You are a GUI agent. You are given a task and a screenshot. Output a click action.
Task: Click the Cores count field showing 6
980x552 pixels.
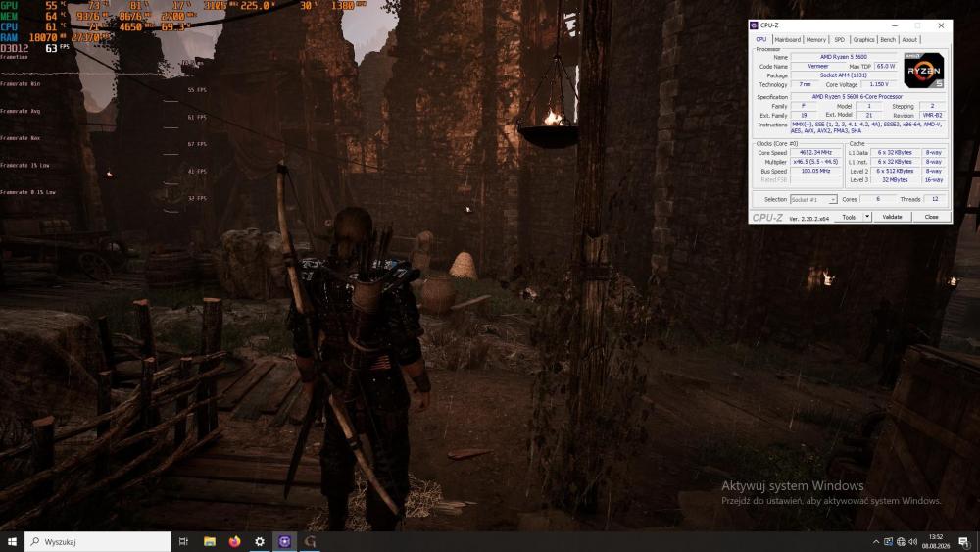click(877, 199)
